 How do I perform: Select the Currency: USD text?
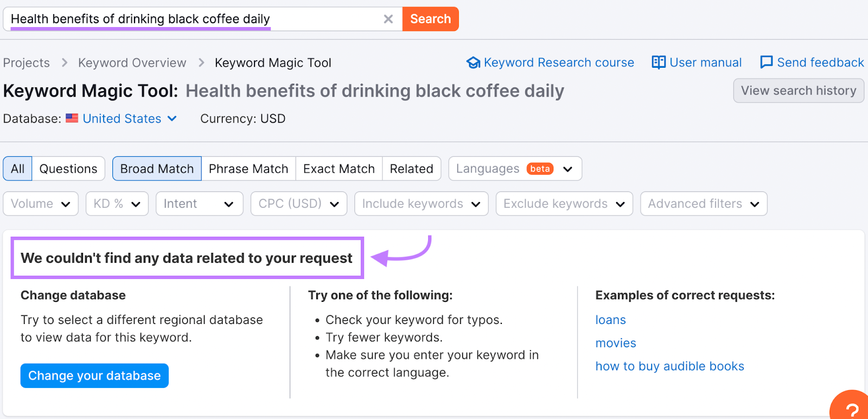pos(242,118)
